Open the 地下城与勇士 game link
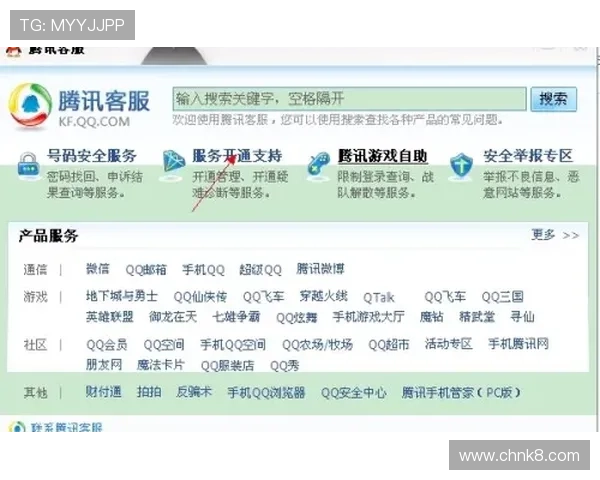This screenshot has height=480, width=600. coord(122,296)
